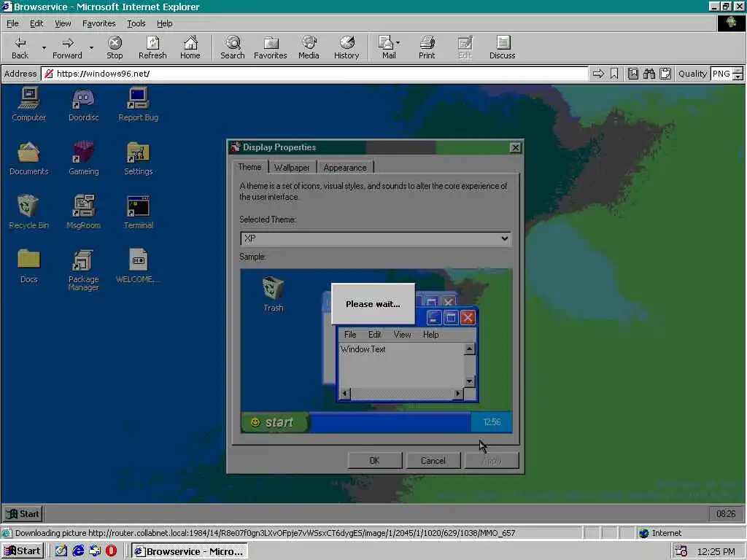
Task: Click the binoculars find icon
Action: tap(649, 74)
